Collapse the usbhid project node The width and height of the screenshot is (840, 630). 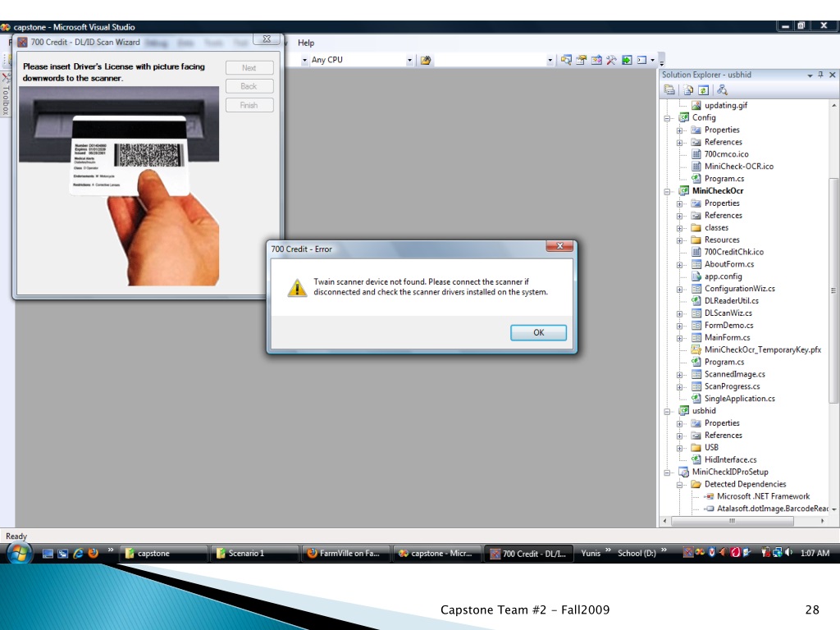coord(667,412)
